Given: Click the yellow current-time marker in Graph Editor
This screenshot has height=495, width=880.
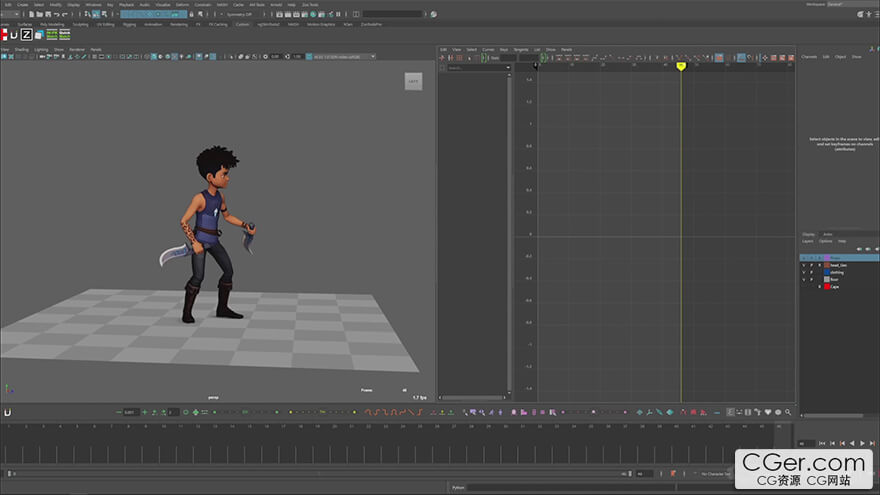Looking at the screenshot, I should (681, 67).
